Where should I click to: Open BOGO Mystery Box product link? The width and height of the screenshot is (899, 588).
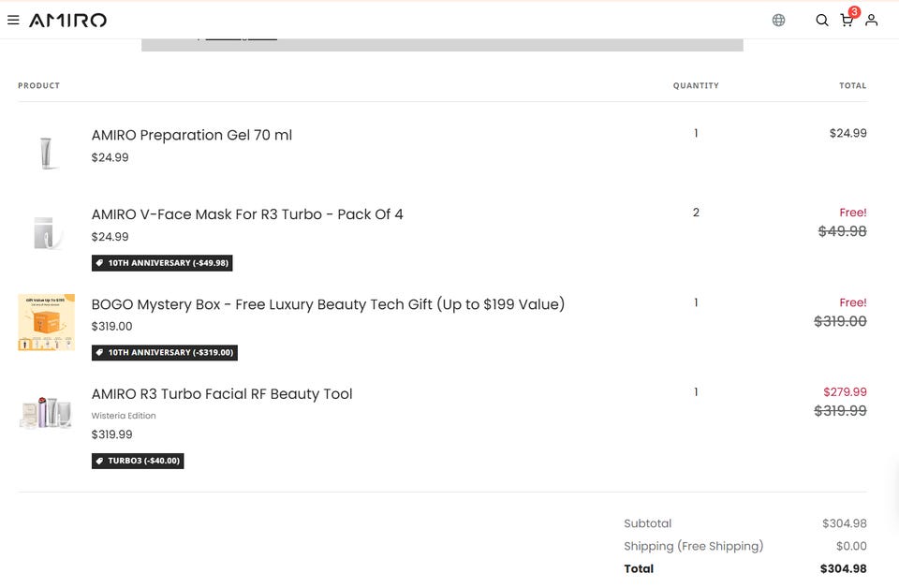[x=328, y=304]
